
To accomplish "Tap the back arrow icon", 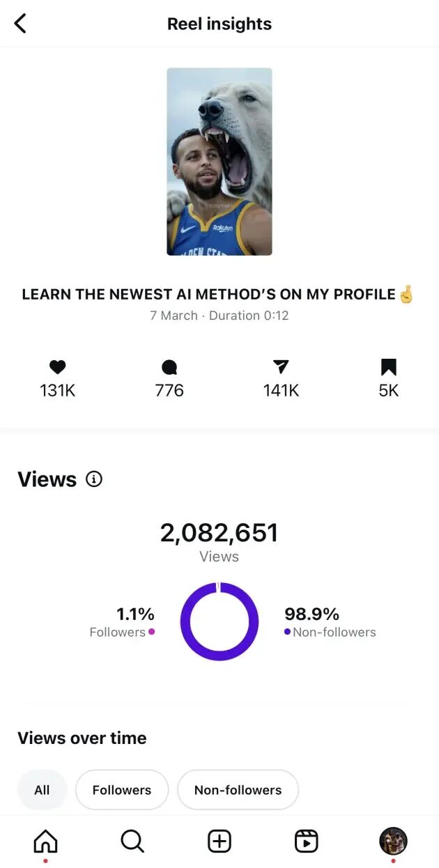I will (20, 24).
